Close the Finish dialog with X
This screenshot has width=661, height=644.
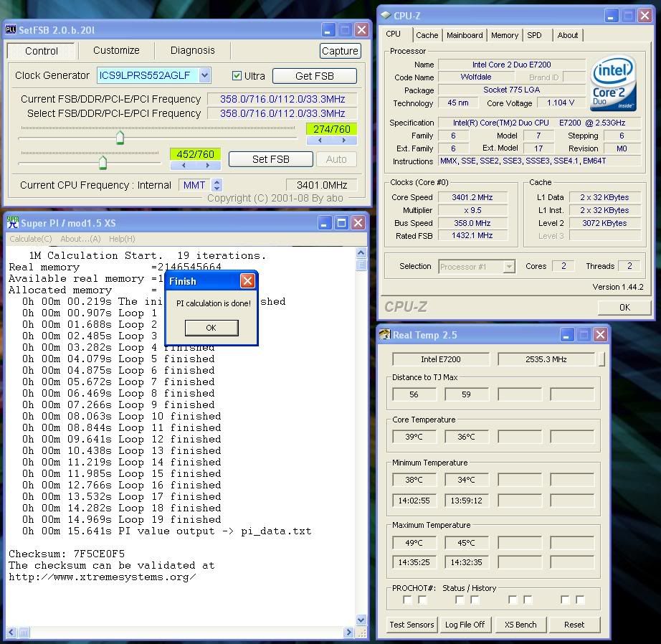(247, 280)
